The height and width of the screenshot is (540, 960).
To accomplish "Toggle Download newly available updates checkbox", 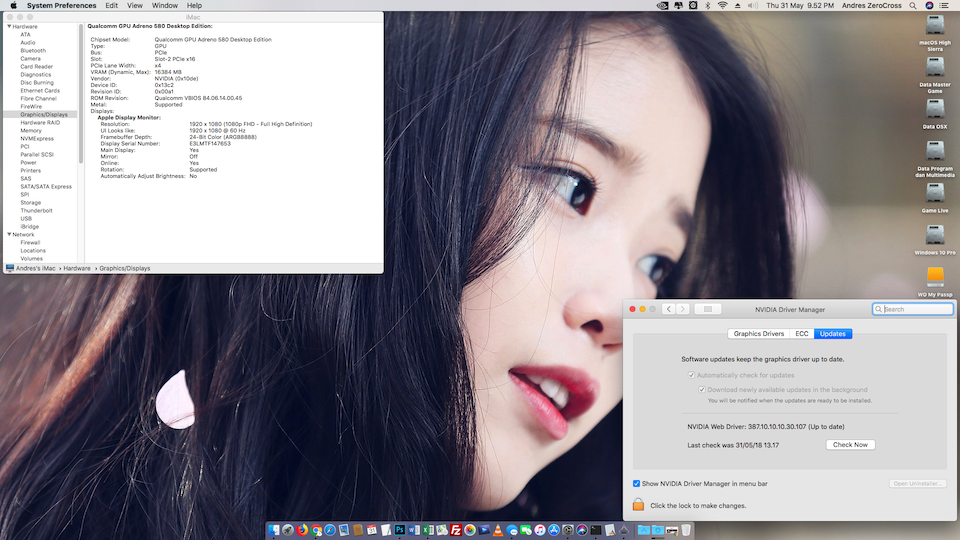I will 702,390.
